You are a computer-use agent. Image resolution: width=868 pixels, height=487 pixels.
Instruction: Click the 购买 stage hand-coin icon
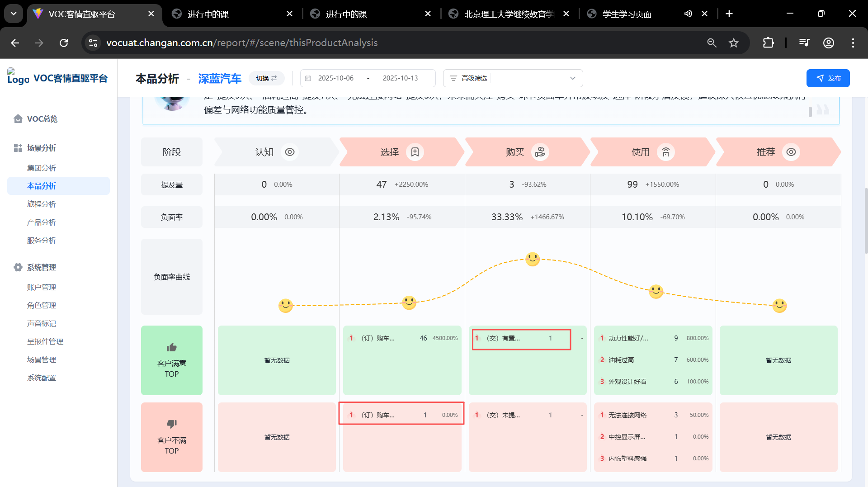tap(540, 152)
